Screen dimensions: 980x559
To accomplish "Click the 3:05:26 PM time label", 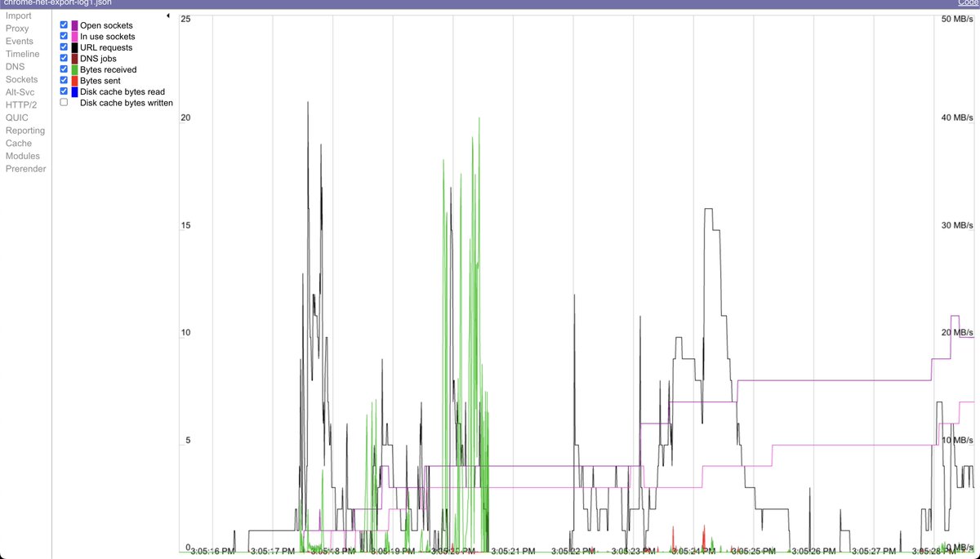I will (813, 552).
